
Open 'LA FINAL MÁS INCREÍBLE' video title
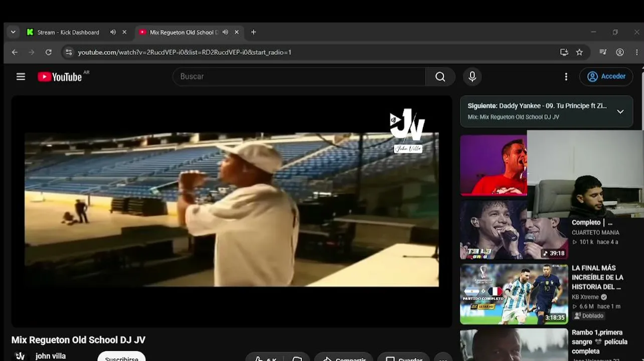[597, 277]
